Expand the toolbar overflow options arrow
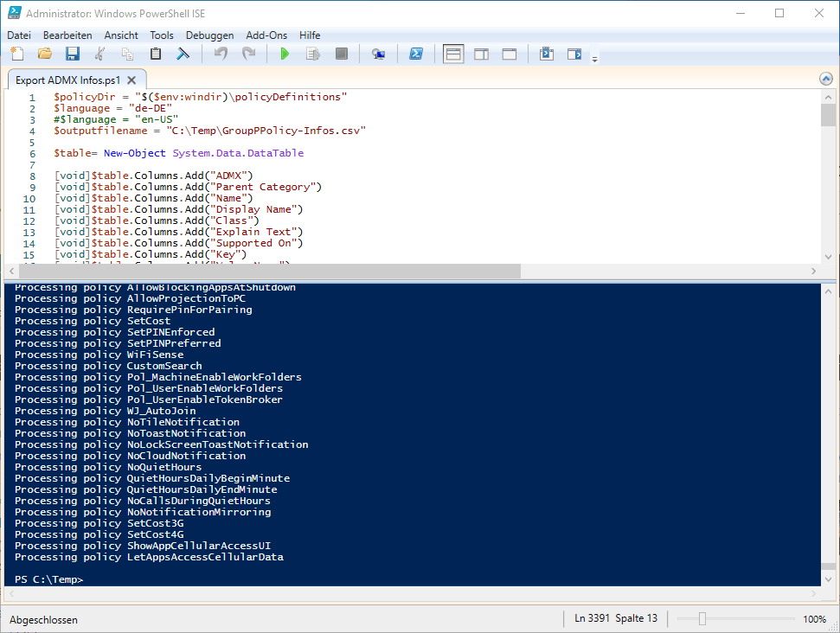Screen dimensions: 840x633 coord(594,59)
